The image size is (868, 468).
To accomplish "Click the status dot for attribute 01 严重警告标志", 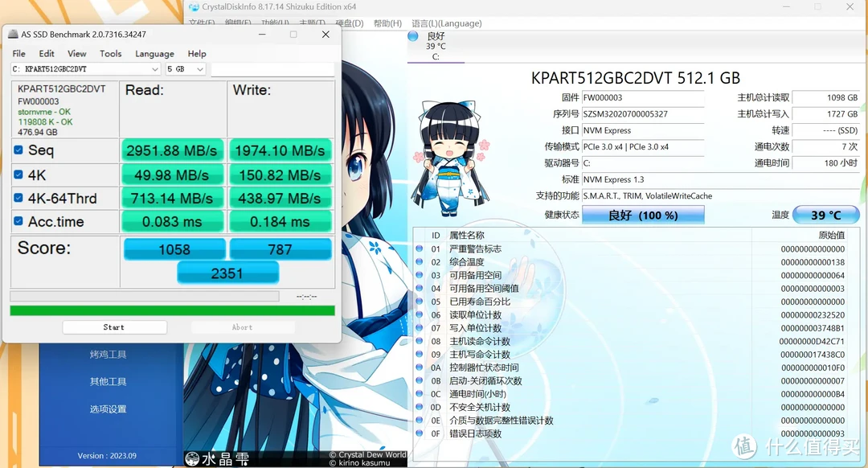I will pos(420,248).
